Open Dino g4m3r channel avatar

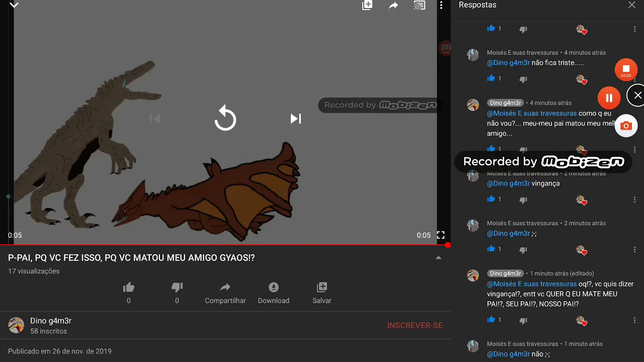[x=16, y=325]
